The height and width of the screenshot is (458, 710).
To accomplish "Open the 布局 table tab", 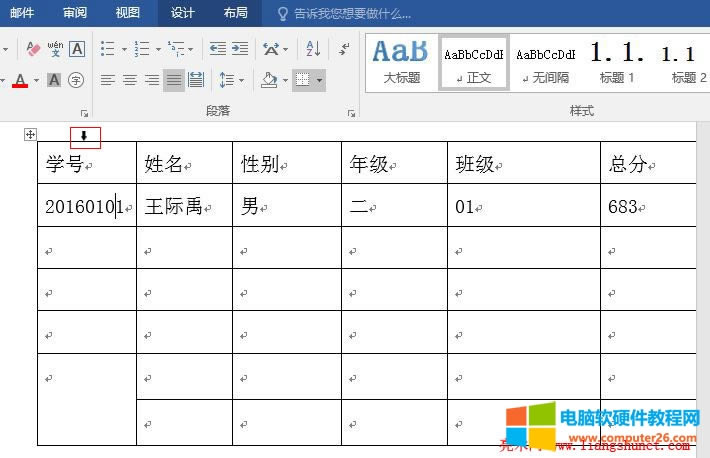I will [235, 13].
